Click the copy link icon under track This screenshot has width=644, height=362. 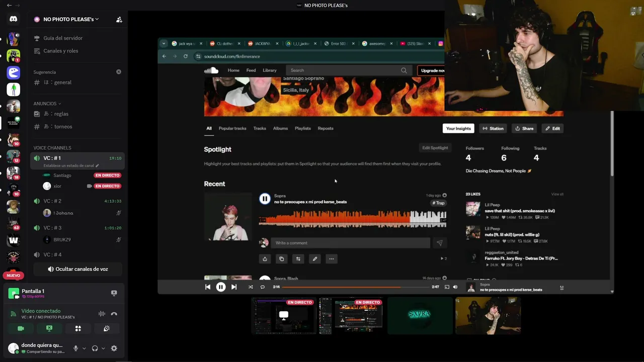(281, 259)
